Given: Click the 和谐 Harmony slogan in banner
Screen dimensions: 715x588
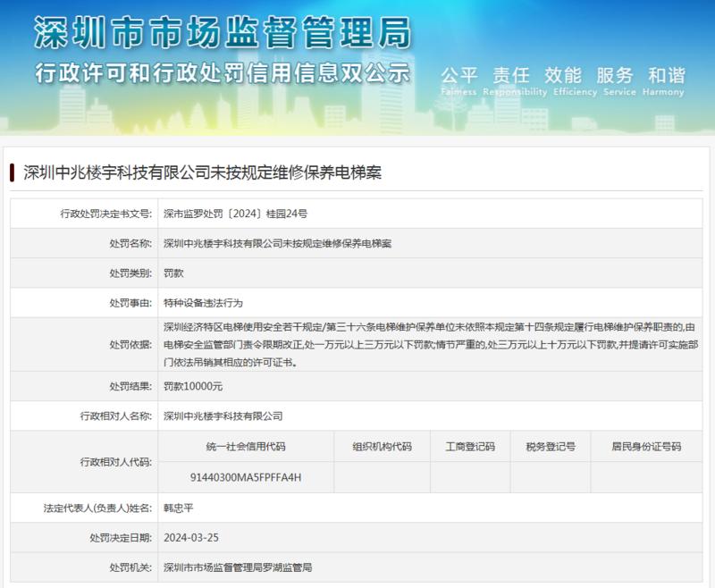Looking at the screenshot, I should coord(664,80).
